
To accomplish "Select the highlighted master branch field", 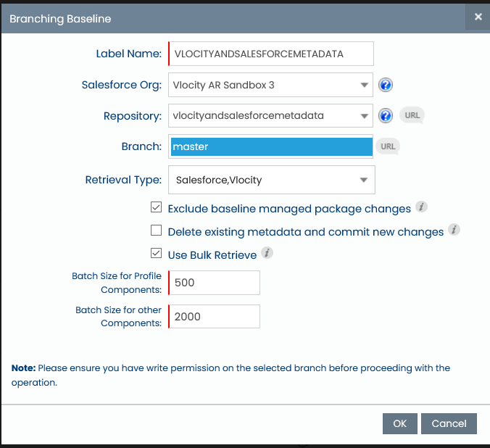I will tap(270, 146).
